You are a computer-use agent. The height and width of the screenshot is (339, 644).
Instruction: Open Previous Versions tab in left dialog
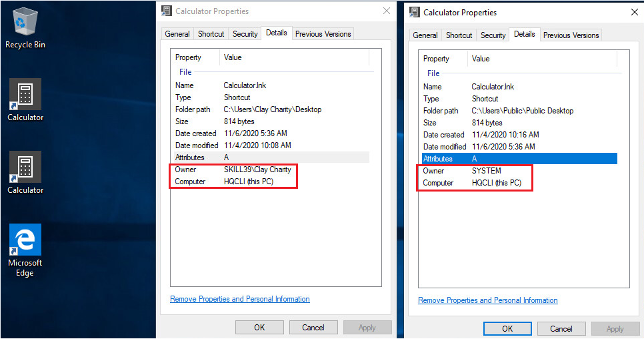tap(323, 34)
